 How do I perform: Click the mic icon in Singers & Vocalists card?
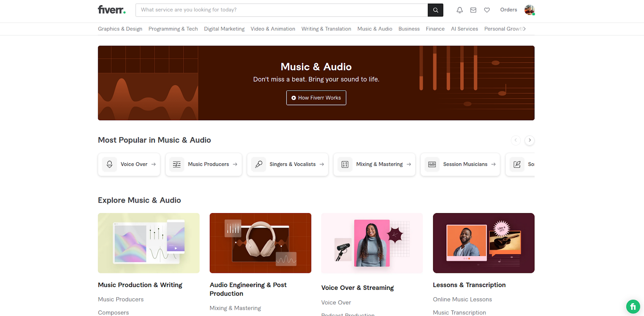coord(259,164)
